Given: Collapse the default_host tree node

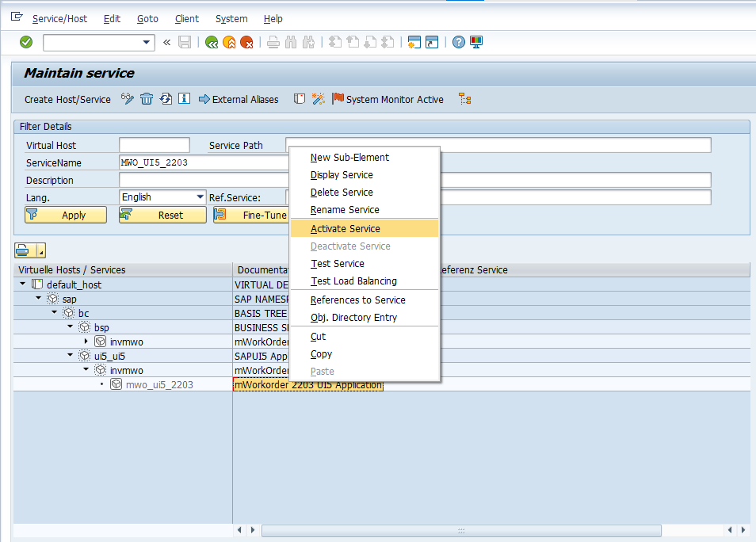Looking at the screenshot, I should click(23, 284).
